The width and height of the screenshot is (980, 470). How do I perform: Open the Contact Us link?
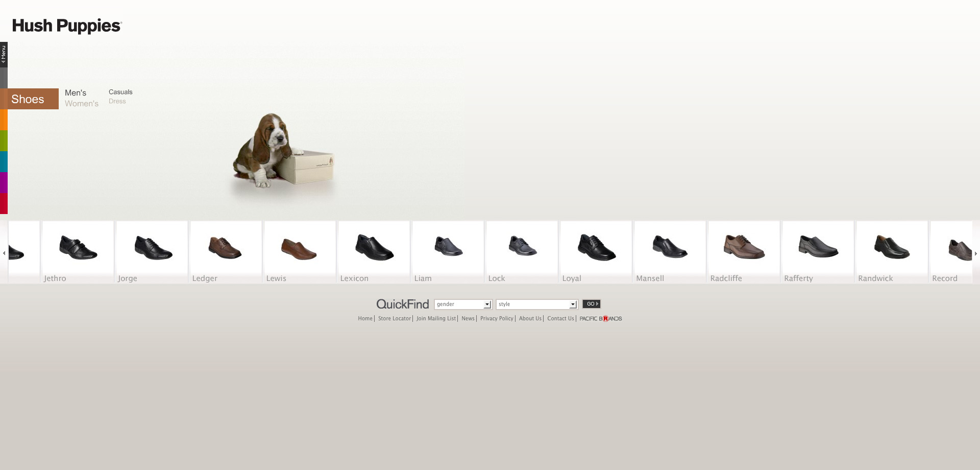pos(561,319)
